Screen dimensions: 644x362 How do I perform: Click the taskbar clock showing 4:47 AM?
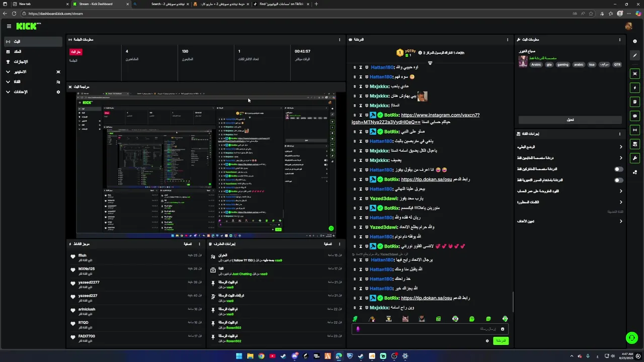click(x=626, y=356)
